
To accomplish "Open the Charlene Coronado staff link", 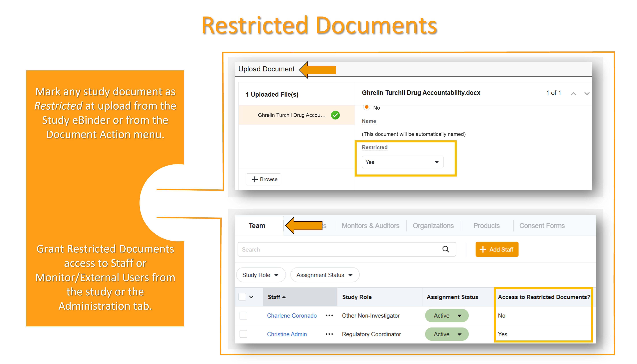I will tap(292, 315).
